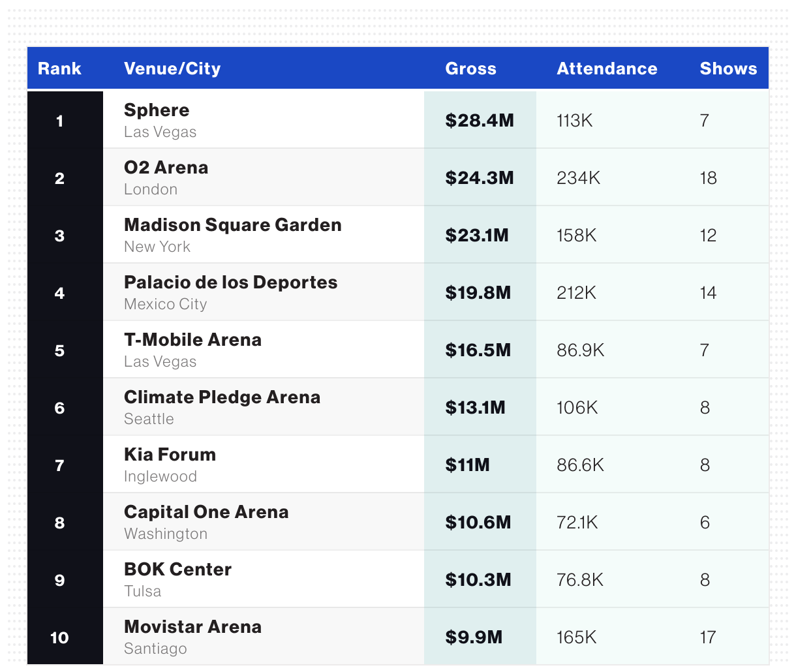Click the Venue/City column header
The width and height of the screenshot is (796, 672).
tap(172, 69)
